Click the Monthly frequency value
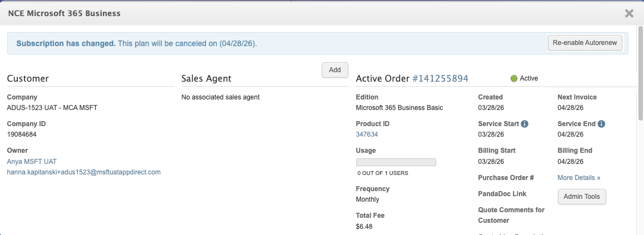644x235 pixels. (368, 199)
